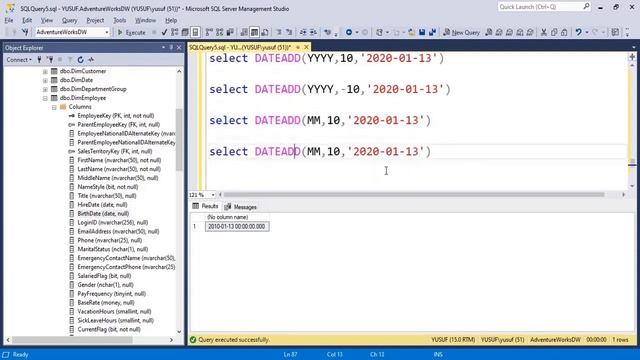Collapse the Columns folder node
The image size is (640, 360).
tap(54, 107)
